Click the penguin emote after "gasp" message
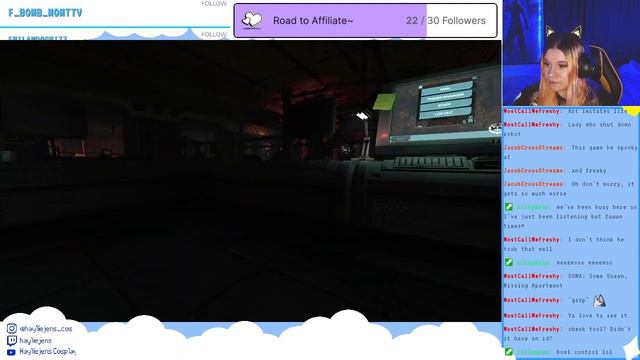 tap(599, 301)
